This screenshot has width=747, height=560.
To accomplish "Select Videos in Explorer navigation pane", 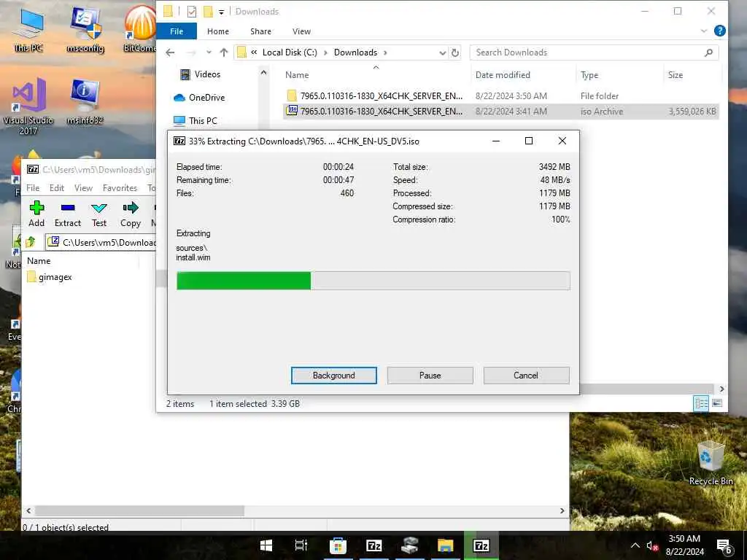I will (200, 74).
